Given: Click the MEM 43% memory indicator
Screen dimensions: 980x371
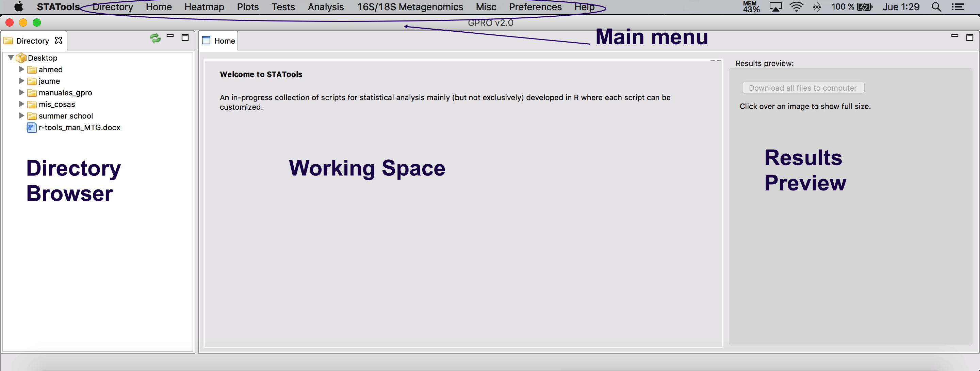Looking at the screenshot, I should pos(751,7).
